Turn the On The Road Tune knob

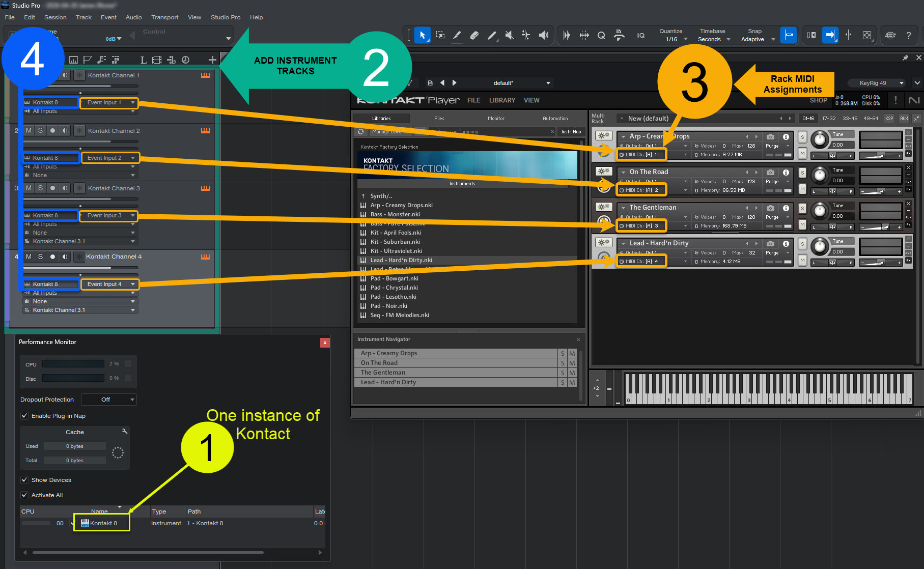click(x=820, y=175)
